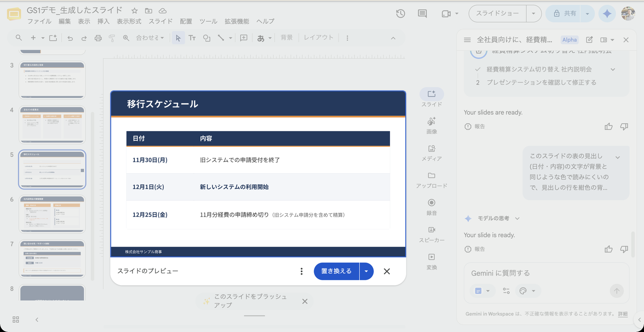Redo the last action
644x332 pixels.
pyautogui.click(x=84, y=38)
